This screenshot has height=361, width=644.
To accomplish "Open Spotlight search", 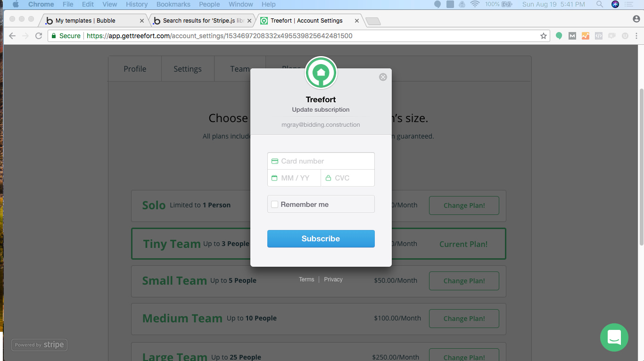I will [600, 4].
